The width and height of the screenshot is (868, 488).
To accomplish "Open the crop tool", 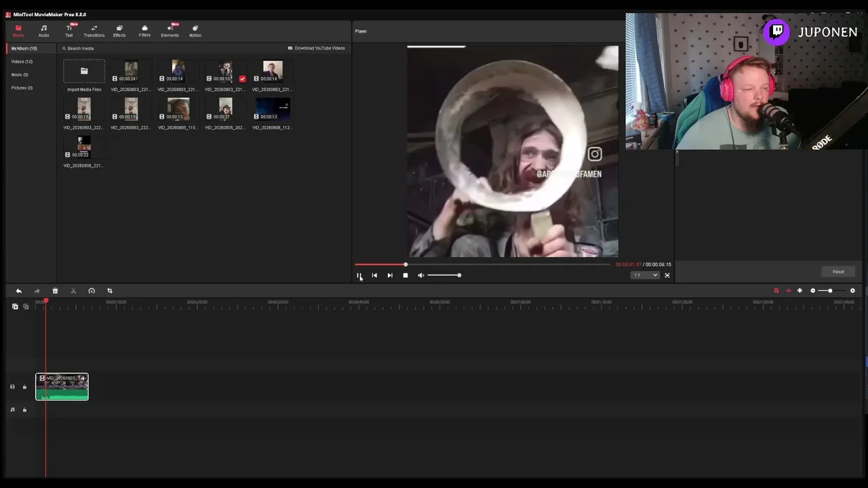I will pos(110,291).
